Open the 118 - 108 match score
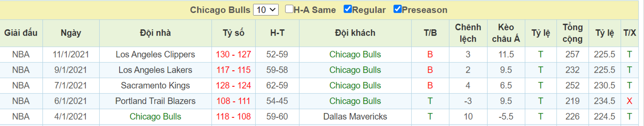The height and width of the screenshot is (126, 644). [233, 117]
